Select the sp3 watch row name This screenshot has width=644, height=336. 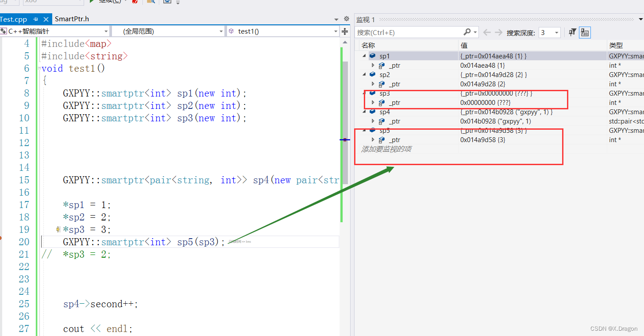385,93
